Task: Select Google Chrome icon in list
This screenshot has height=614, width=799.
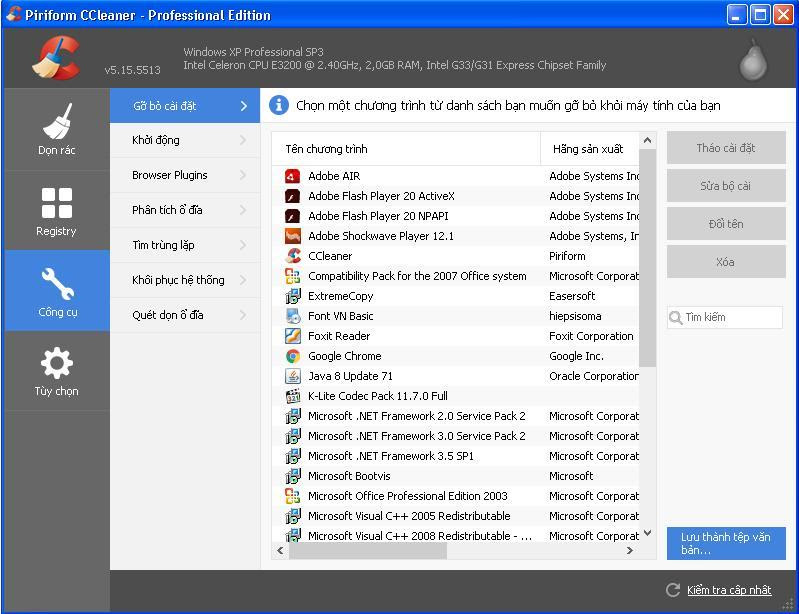Action: (x=292, y=356)
